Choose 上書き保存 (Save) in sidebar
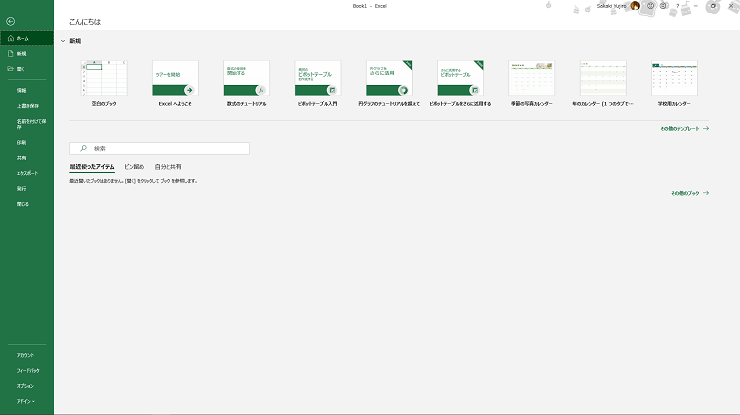 [27, 106]
